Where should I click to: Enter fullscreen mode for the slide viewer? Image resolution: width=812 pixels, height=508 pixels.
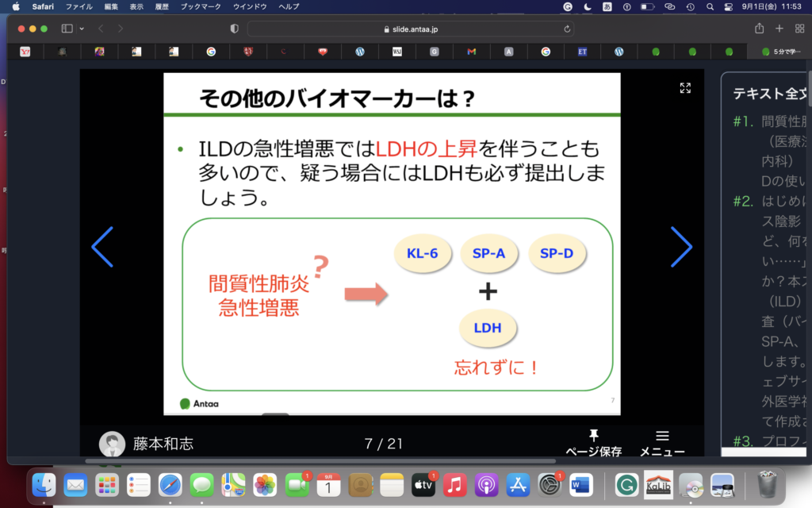coord(685,88)
